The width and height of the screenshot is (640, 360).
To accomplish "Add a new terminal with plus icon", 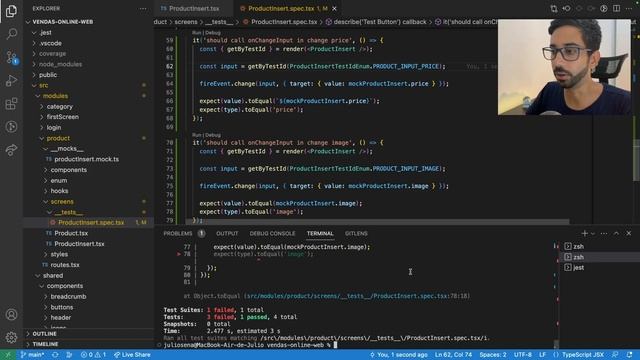I will 584,233.
